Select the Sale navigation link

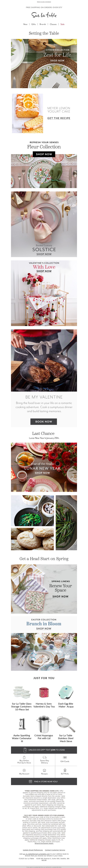click(62, 24)
